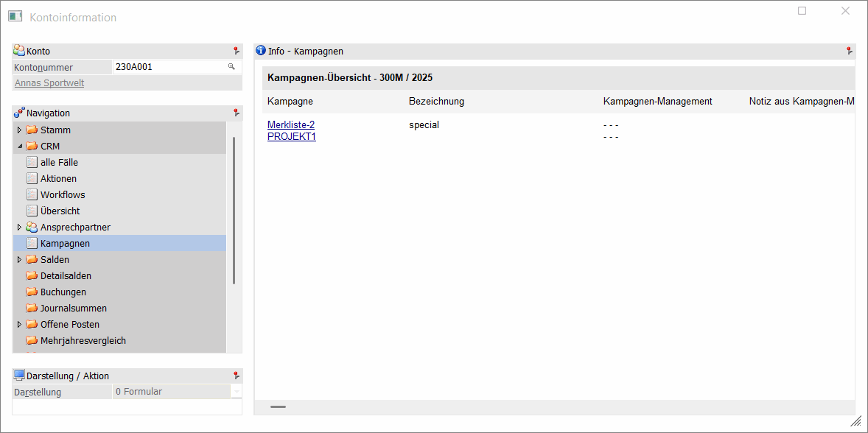
Task: Select alle Fälle in navigation
Action: [x=59, y=163]
